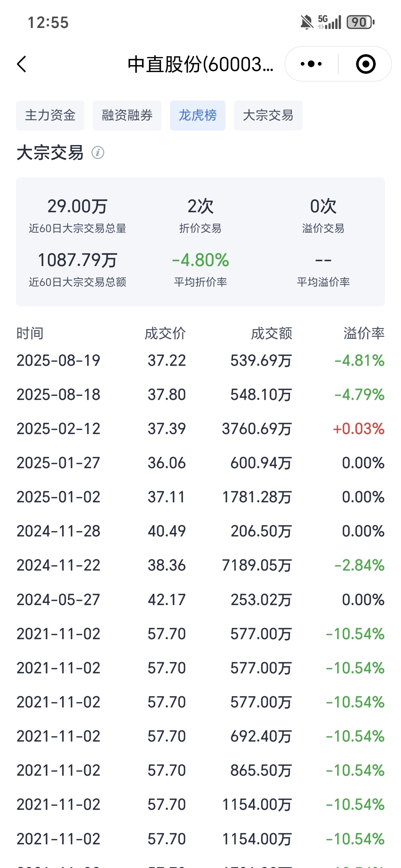The height and width of the screenshot is (868, 401).
Task: Tap the 溢价率 column header
Action: click(x=364, y=333)
